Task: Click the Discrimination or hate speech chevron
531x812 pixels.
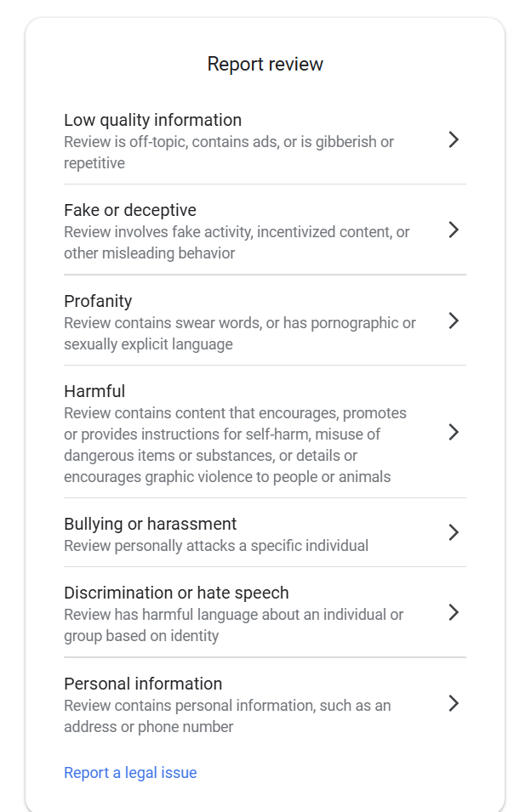Action: [454, 612]
